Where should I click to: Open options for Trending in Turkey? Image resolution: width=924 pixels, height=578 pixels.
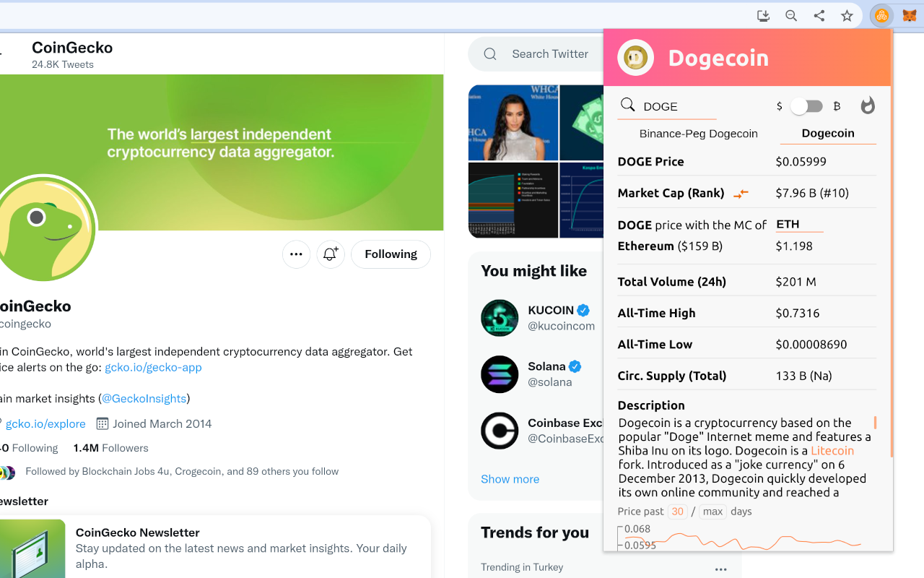720,569
